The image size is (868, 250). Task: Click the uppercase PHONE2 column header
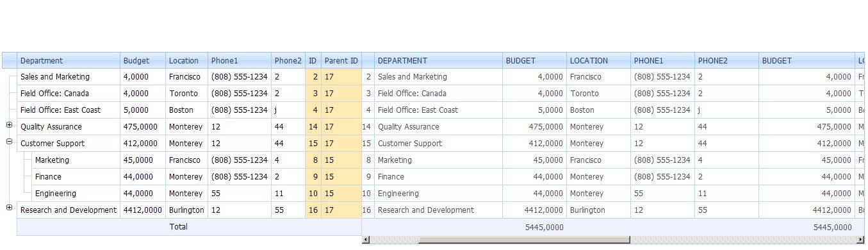[727, 60]
